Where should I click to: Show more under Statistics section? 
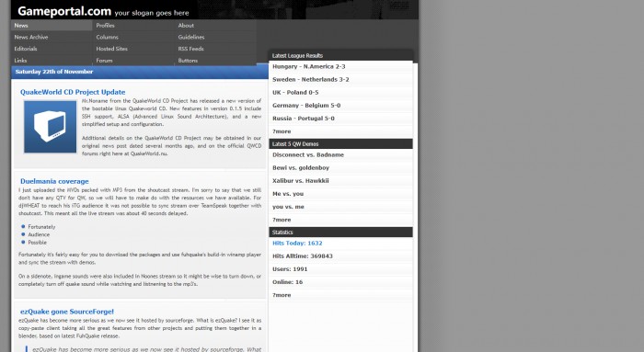click(x=282, y=295)
